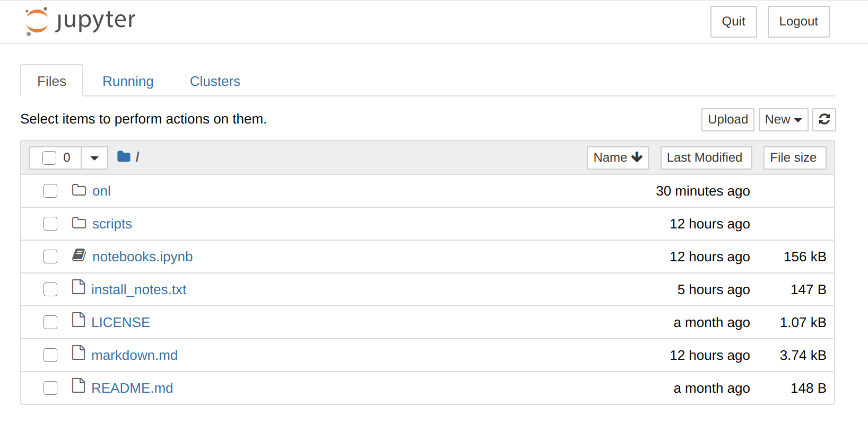This screenshot has height=424, width=868.
Task: Click the file icon beside LICENSE
Action: point(79,320)
